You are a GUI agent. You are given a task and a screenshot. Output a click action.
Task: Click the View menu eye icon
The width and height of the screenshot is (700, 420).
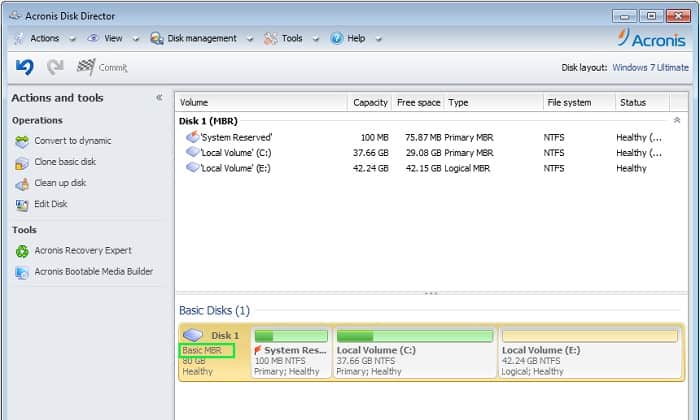(x=93, y=38)
